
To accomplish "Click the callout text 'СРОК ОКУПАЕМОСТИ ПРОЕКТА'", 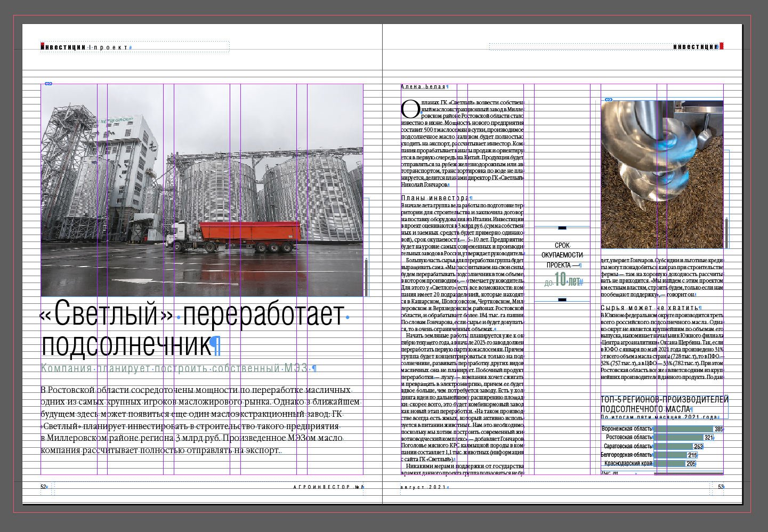I will (562, 255).
